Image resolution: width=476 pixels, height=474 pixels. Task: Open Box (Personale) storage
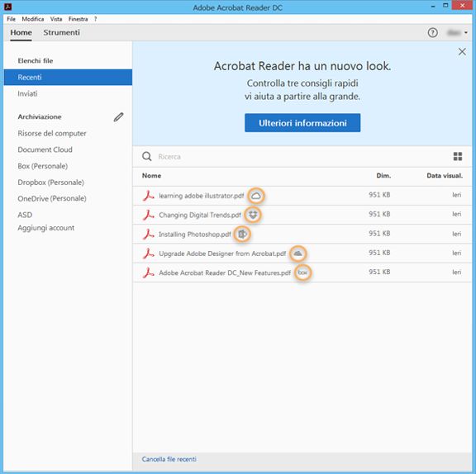tap(42, 166)
